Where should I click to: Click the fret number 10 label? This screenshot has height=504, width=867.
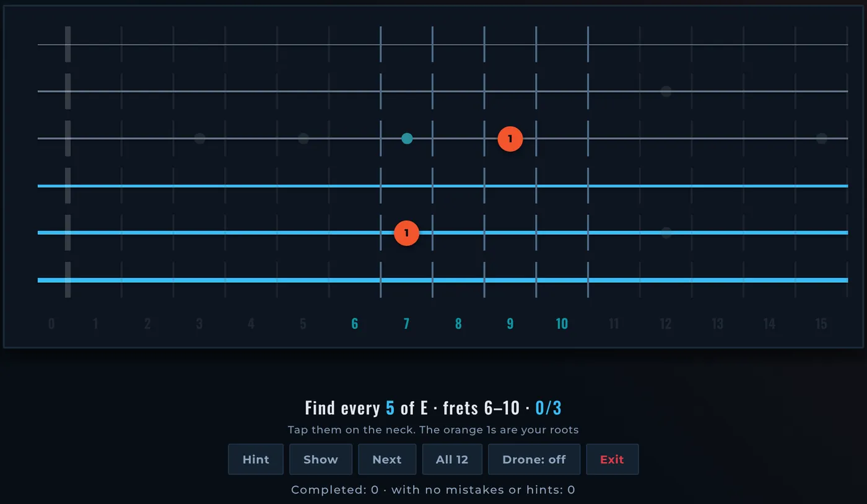[x=562, y=324]
